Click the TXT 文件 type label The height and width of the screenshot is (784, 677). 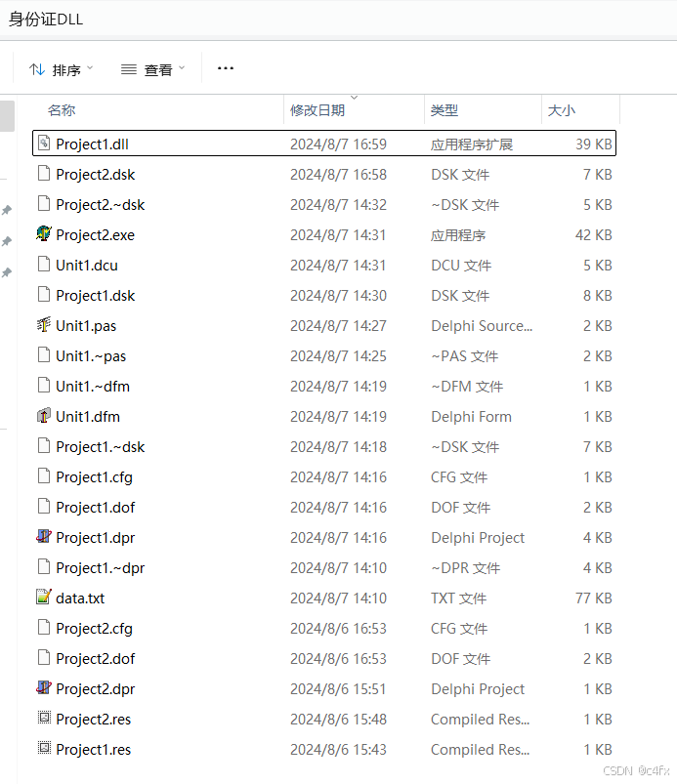(459, 598)
